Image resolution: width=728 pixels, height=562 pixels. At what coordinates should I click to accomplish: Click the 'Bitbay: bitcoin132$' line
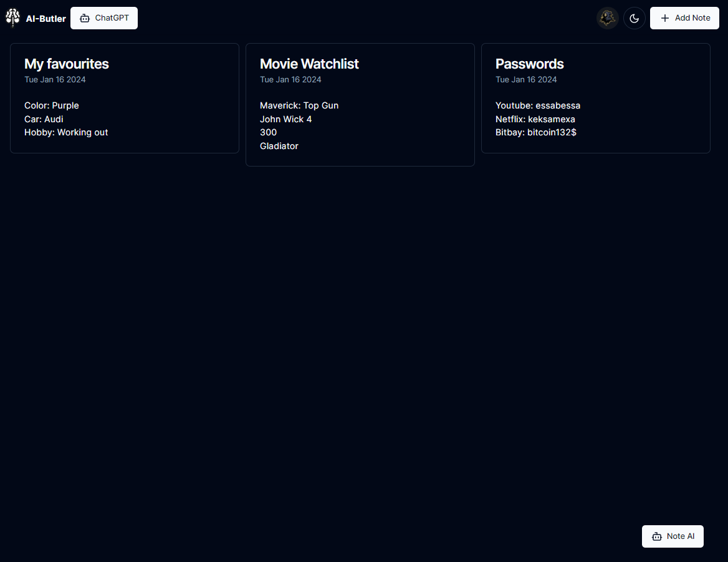click(x=536, y=132)
